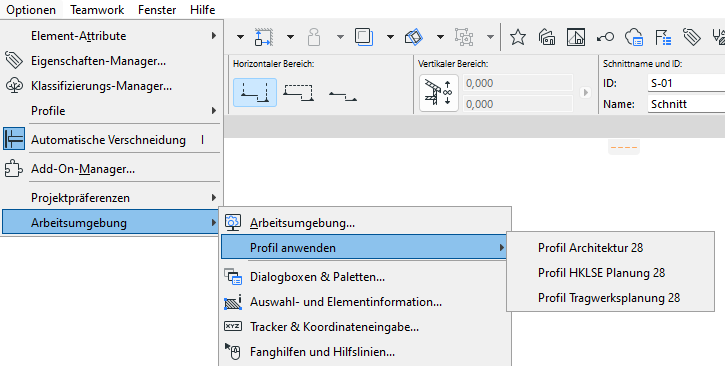Open the Hilfe menu
The image size is (725, 366).
coord(203,10)
